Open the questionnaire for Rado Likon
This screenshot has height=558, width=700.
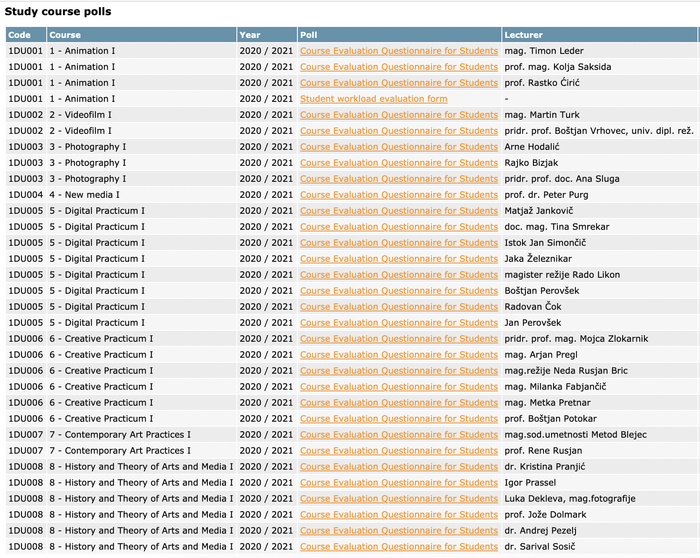click(399, 275)
